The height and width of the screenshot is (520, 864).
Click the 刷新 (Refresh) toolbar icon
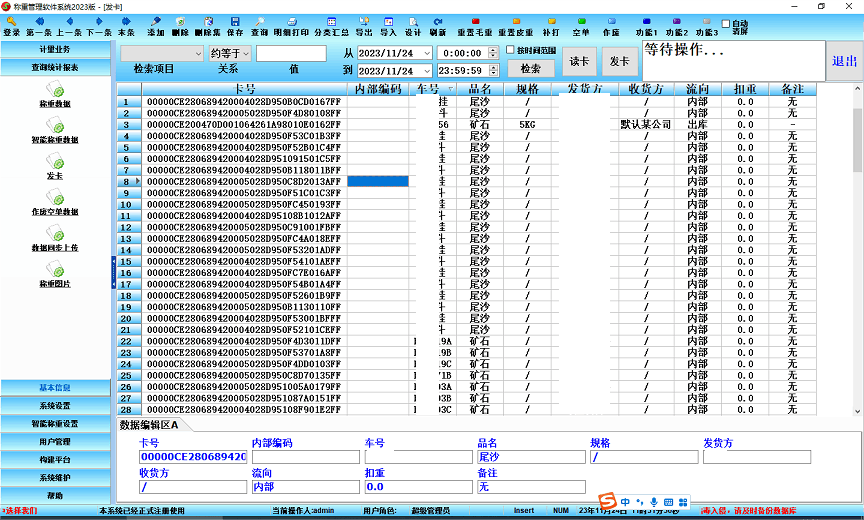tap(438, 26)
